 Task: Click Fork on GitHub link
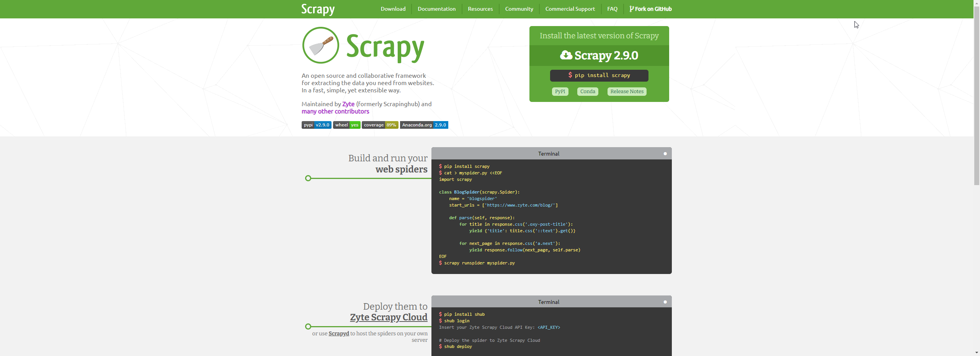point(650,9)
